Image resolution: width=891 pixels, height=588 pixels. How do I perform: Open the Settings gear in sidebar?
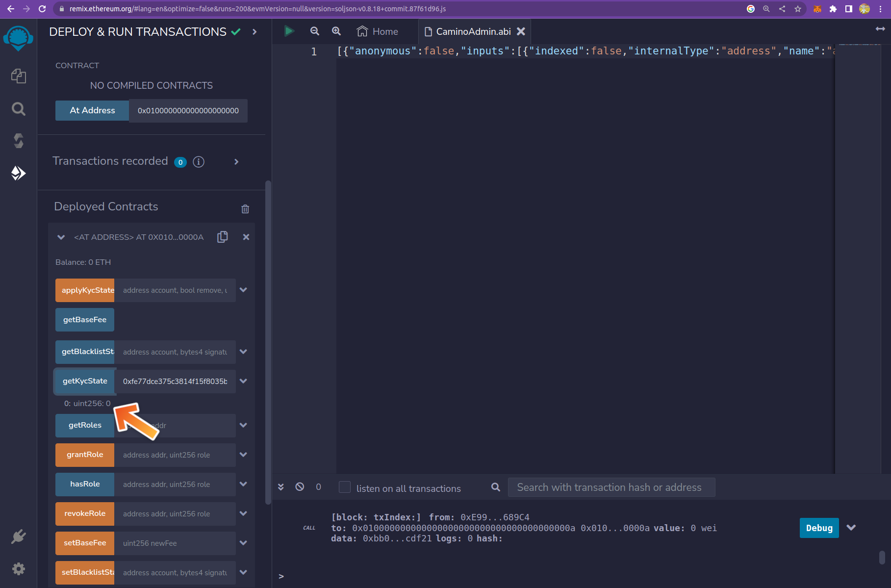coord(18,569)
